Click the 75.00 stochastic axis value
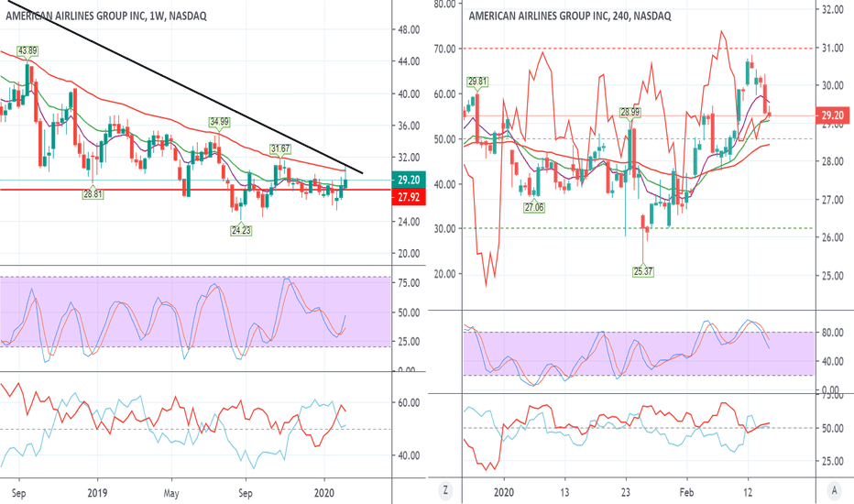Screen dimensions: 854x504 pyautogui.click(x=409, y=283)
